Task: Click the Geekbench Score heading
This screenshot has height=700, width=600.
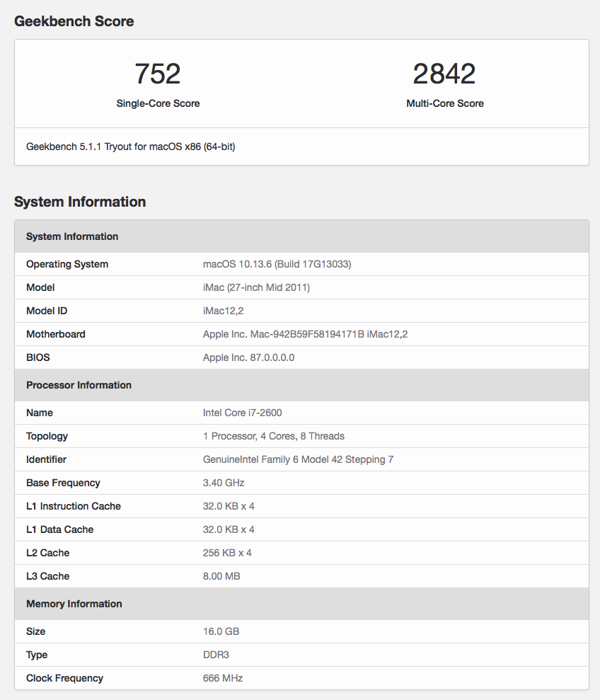Action: point(74,21)
